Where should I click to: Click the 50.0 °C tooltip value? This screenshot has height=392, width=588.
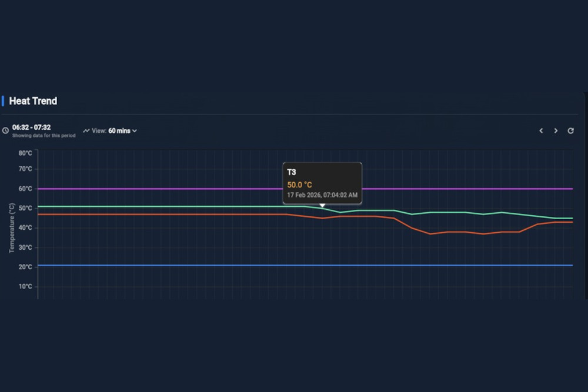pos(300,185)
